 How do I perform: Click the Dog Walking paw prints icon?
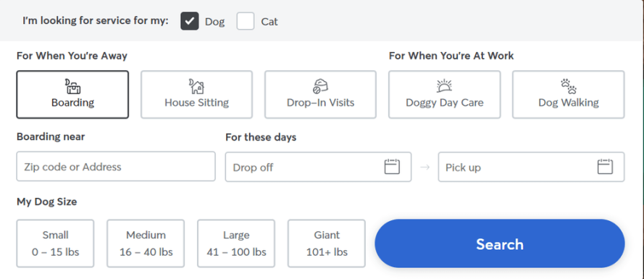click(x=569, y=86)
